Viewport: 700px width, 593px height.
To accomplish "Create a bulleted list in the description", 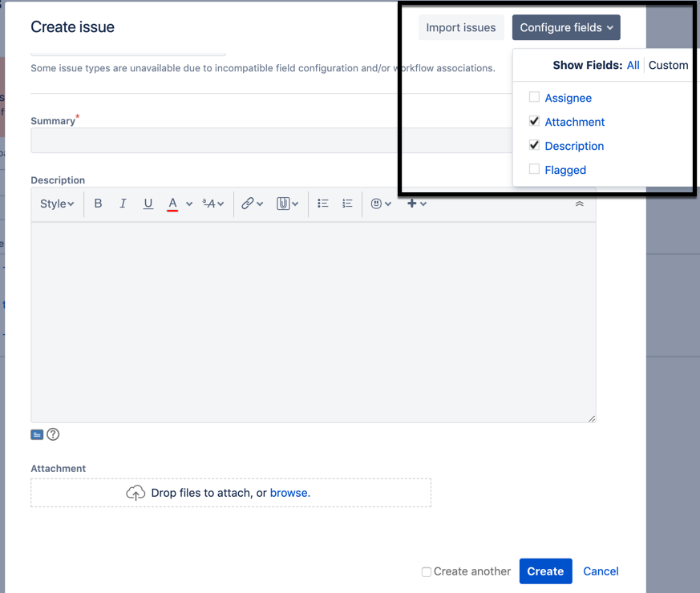I will point(322,203).
